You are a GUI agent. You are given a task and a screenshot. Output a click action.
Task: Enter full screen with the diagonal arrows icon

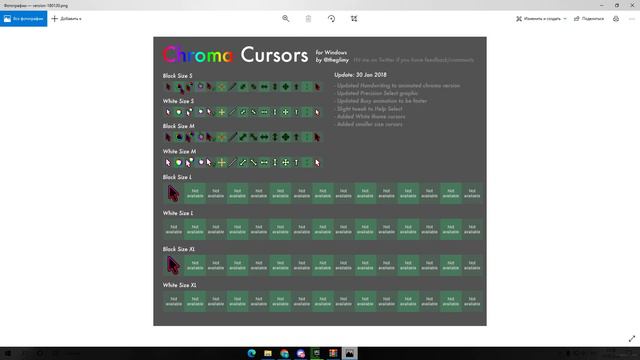point(632,339)
